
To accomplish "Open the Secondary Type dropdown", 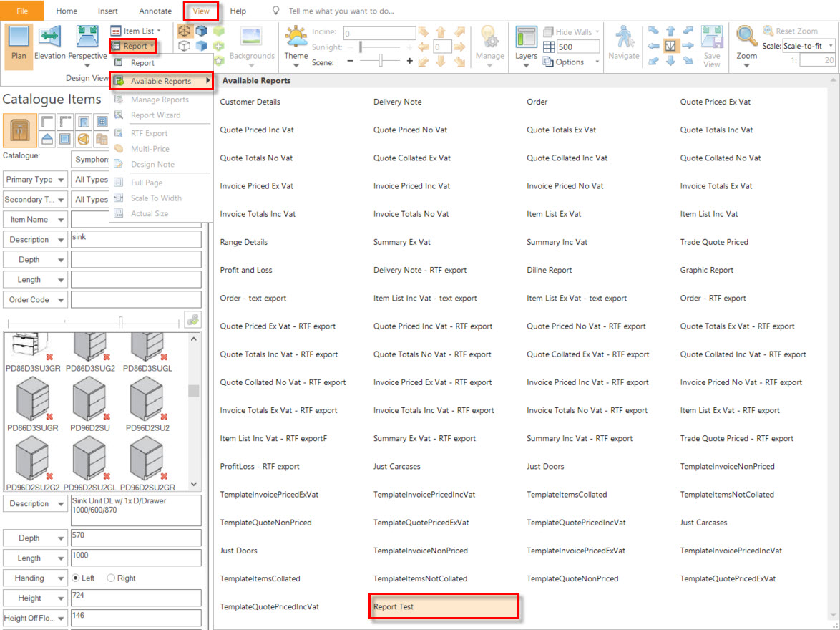I will (x=35, y=200).
